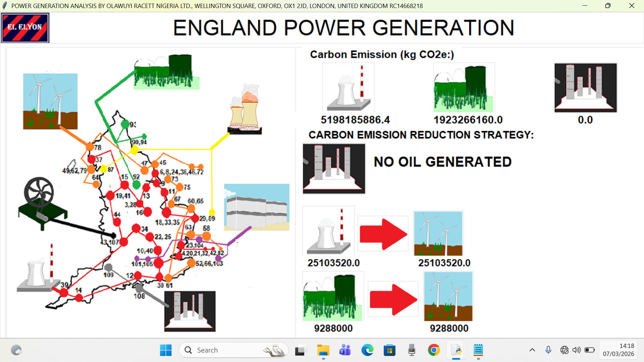
Task: Select the biomass plant icon on map
Action: 166,72
